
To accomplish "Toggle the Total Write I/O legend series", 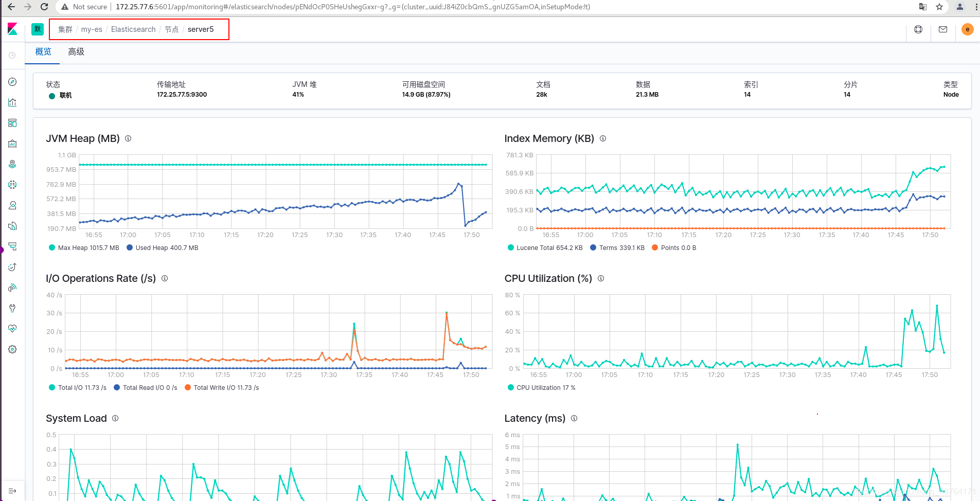I will click(222, 388).
